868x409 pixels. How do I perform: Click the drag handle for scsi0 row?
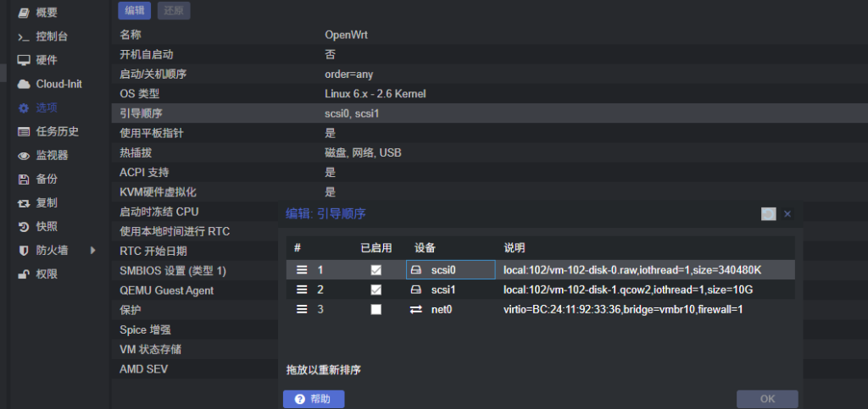pyautogui.click(x=301, y=270)
